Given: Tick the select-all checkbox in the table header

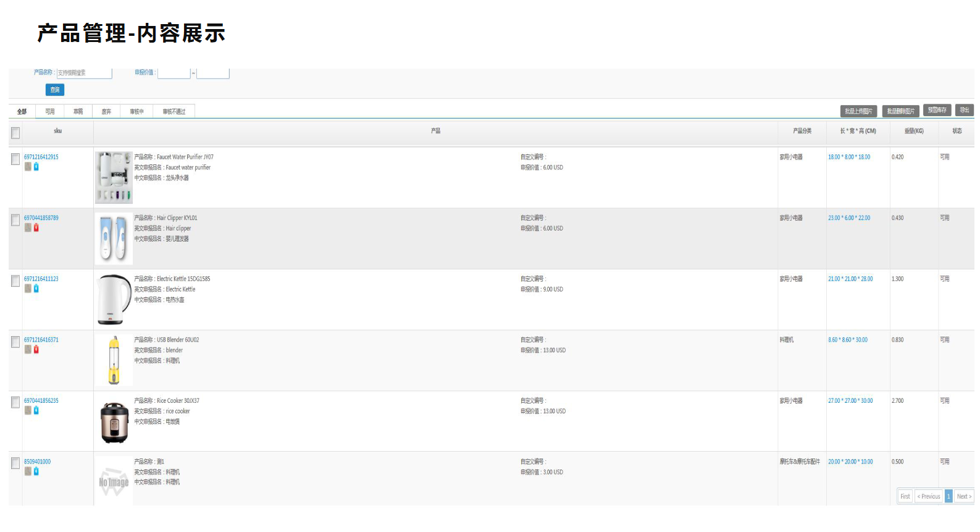Looking at the screenshot, I should tap(15, 133).
